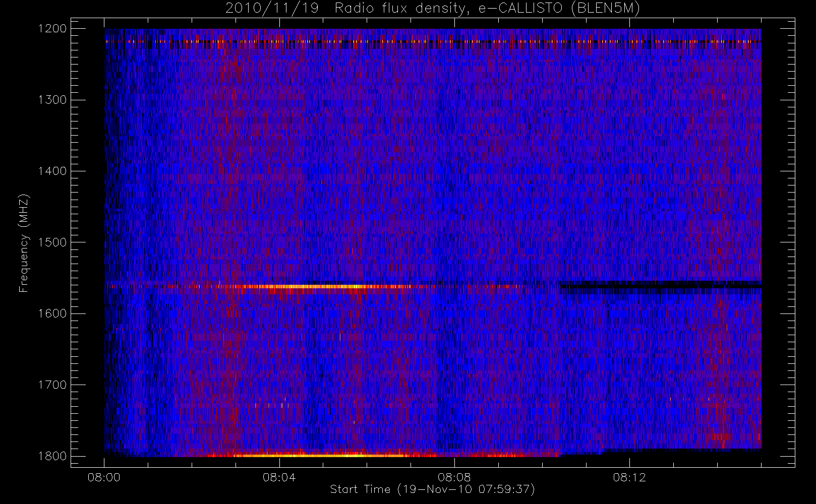Click the Start Time axis caption

(433, 489)
